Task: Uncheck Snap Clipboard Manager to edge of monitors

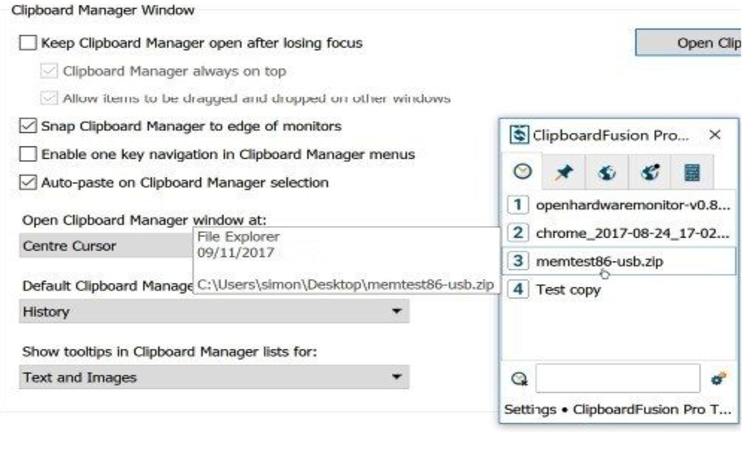Action: coord(28,126)
